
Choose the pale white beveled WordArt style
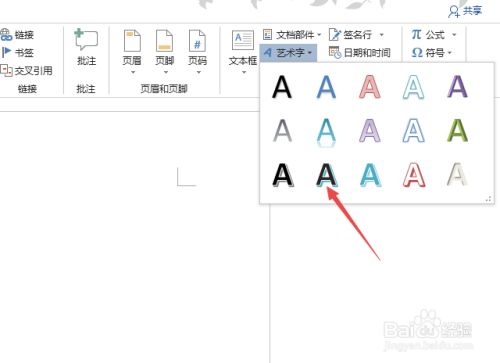click(x=457, y=174)
